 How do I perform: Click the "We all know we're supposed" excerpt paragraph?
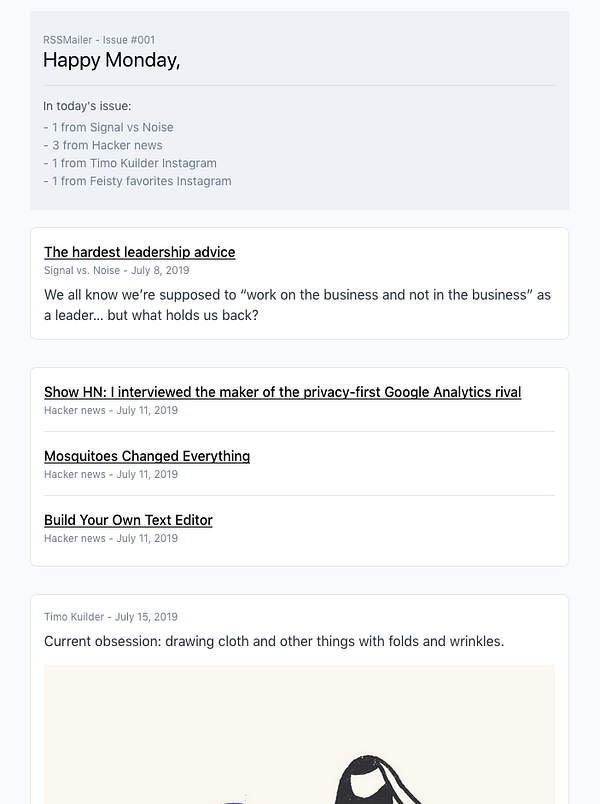click(297, 305)
